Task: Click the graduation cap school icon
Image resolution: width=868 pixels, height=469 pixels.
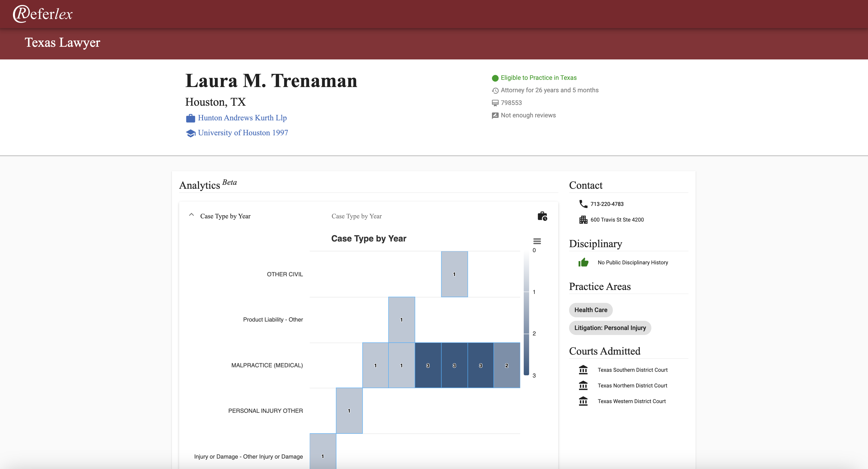Action: point(190,134)
